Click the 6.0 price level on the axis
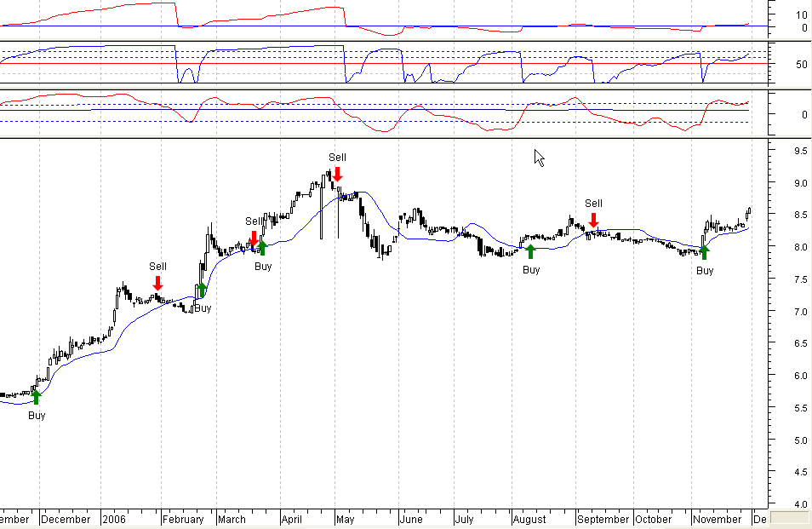Viewport: 812px width, 529px height. 800,376
